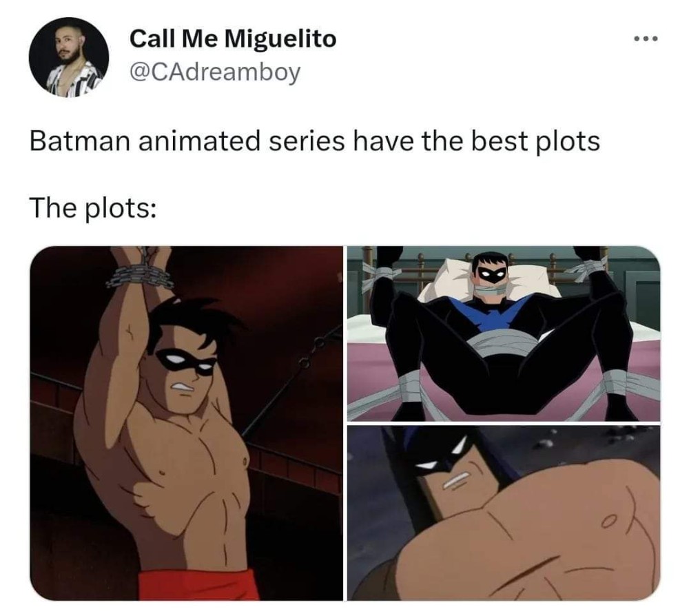Click the word 'Miguelito' in display name
This screenshot has width=689, height=616.
tap(281, 39)
